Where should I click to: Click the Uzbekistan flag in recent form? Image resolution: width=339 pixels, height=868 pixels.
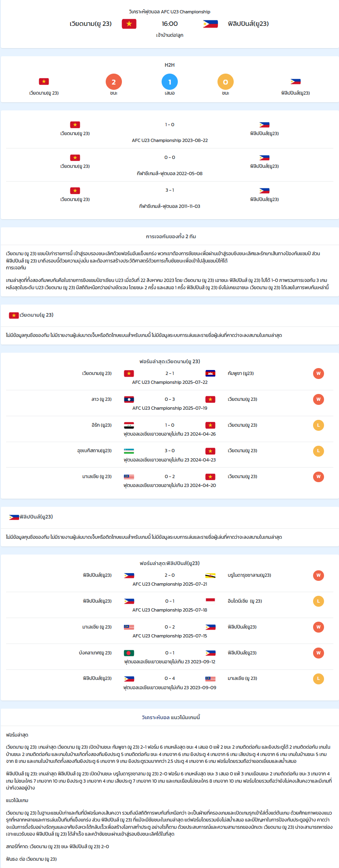[x=129, y=451]
